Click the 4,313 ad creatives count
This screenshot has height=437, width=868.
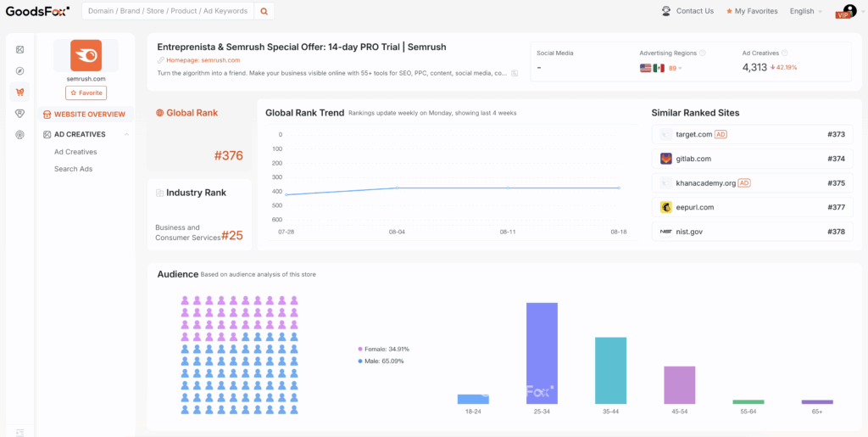[754, 68]
